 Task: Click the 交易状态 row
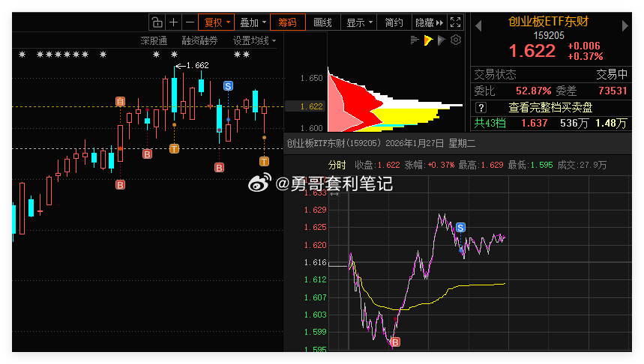[x=551, y=74]
